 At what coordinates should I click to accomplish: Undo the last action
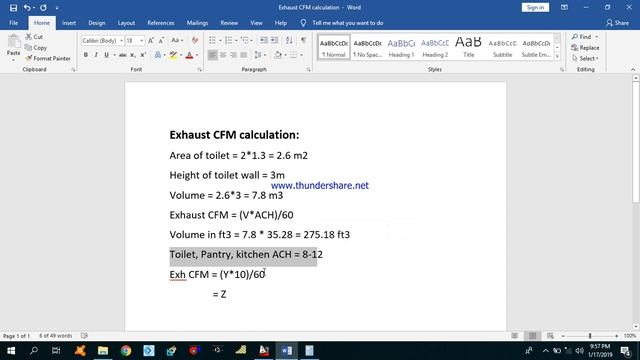pos(27,7)
